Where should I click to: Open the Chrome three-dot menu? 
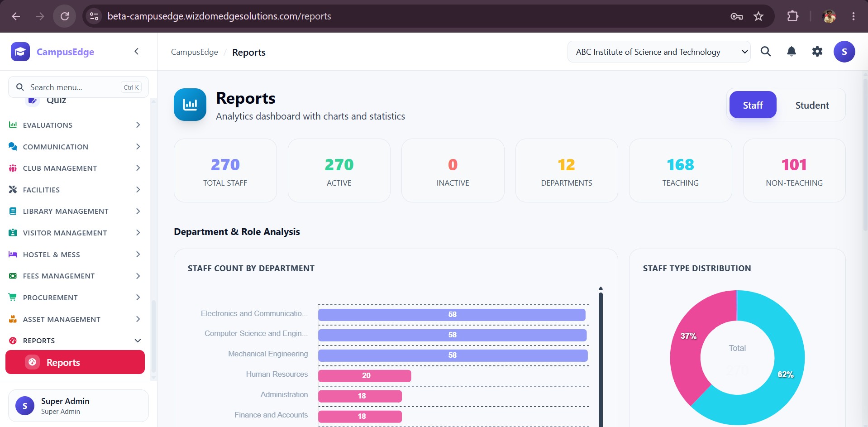point(854,16)
